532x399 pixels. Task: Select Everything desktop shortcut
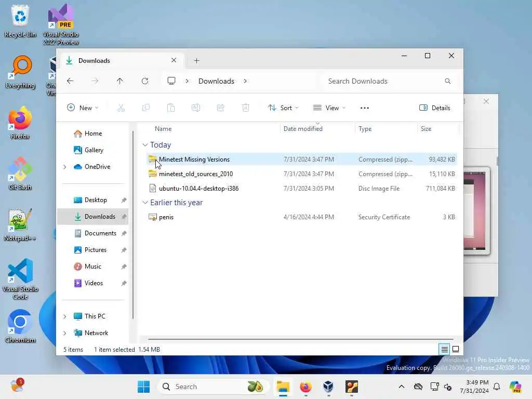click(20, 72)
